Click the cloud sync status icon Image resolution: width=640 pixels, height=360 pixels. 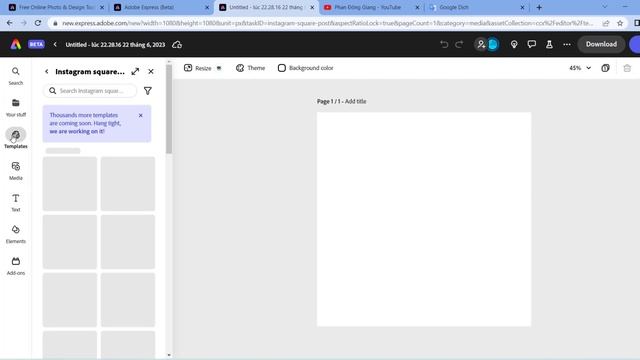(x=177, y=44)
